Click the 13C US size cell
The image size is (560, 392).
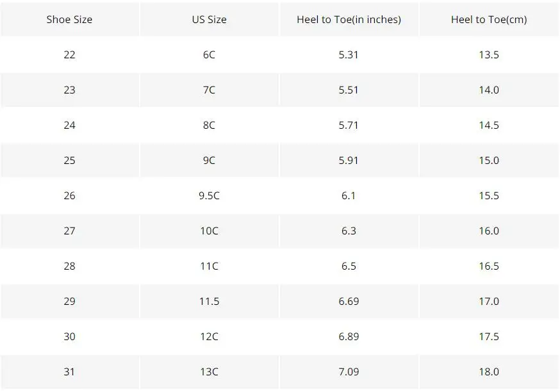click(x=209, y=372)
